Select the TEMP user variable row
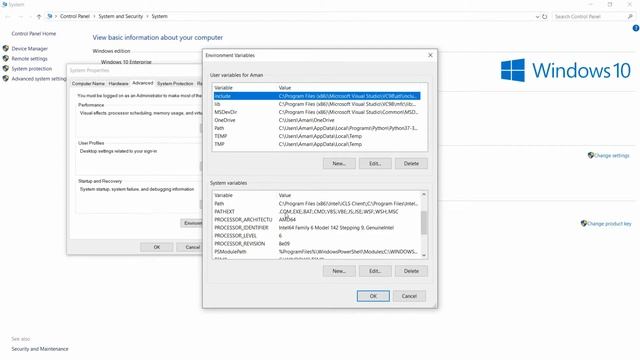Screen dimensions: 640x360 point(317,136)
